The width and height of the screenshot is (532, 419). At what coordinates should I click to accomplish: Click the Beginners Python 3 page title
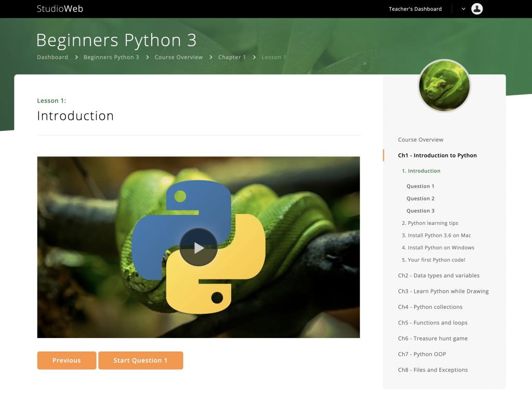point(116,40)
